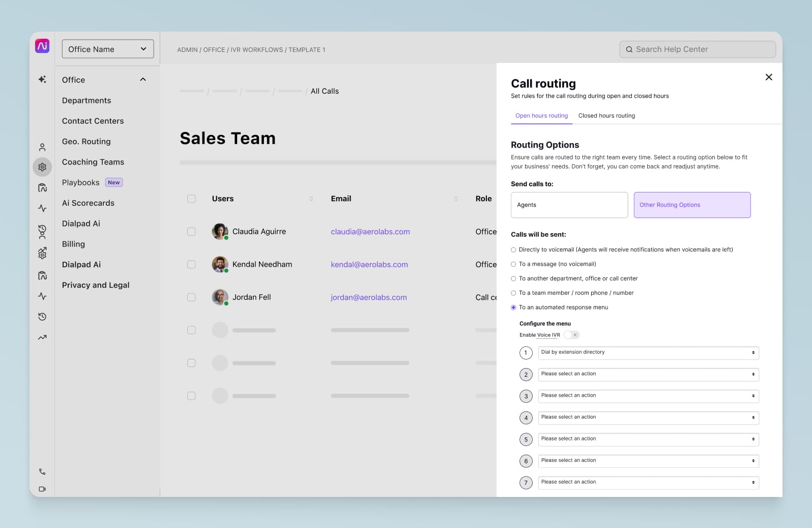Click the Dialpad Ai logo icon
This screenshot has width=812, height=528.
coord(42,46)
